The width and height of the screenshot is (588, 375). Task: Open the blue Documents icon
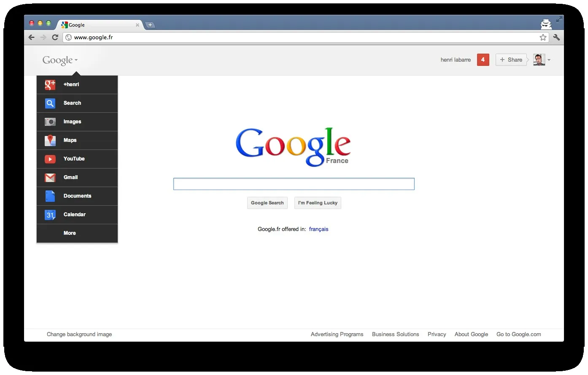(50, 196)
